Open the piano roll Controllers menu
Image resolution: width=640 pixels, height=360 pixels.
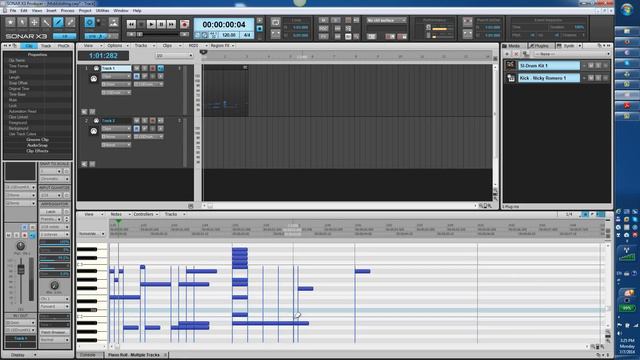(145, 214)
